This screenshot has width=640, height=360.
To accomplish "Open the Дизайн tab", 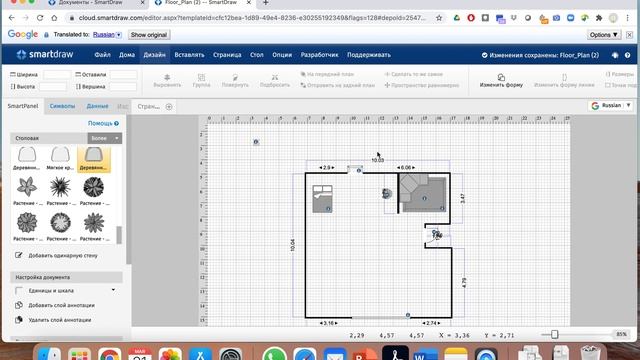I will coord(154,55).
